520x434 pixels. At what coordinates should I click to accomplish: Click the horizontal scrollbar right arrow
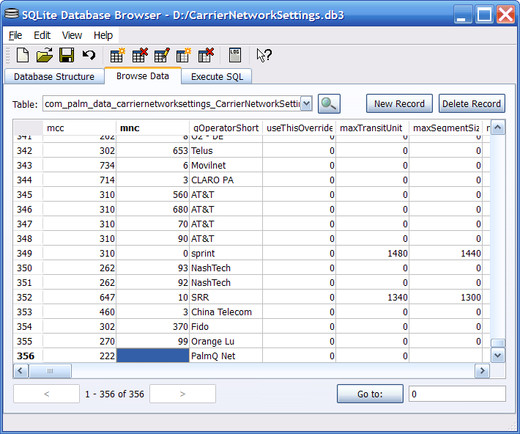coord(482,371)
